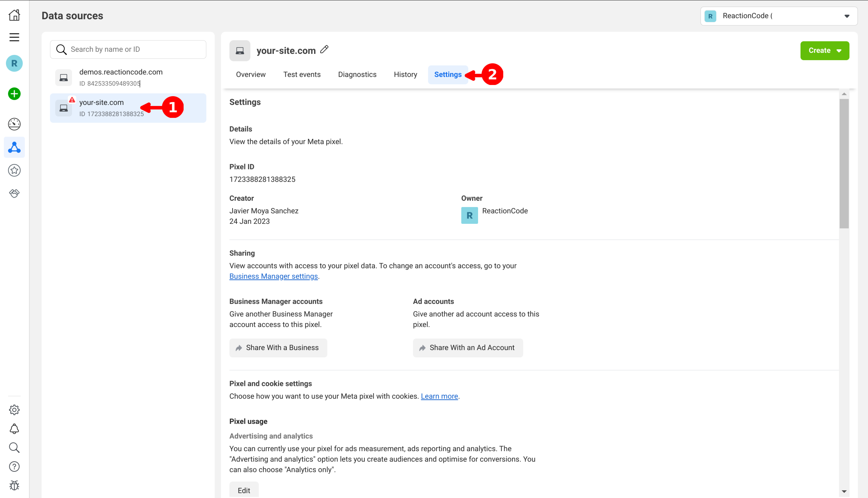Switch to the Test events tab

coord(302,74)
